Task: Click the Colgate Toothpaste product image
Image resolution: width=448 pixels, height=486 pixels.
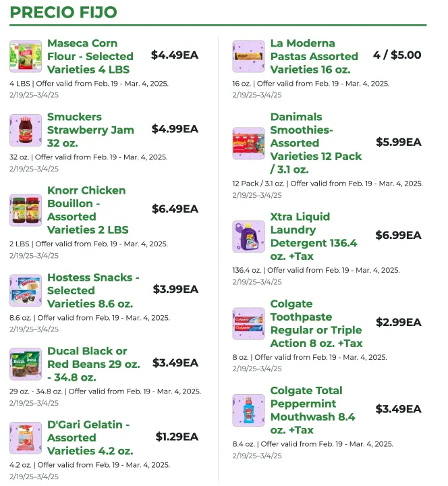Action: 248,323
